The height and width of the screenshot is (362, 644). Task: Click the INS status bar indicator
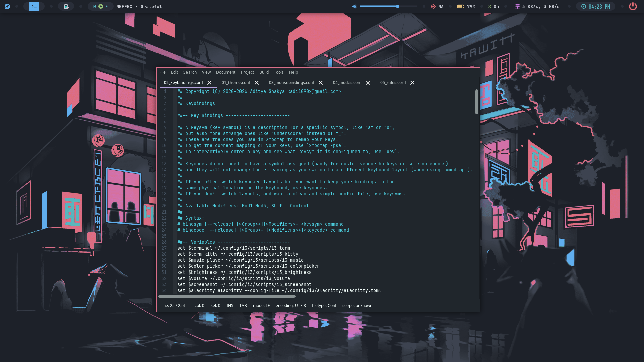pyautogui.click(x=230, y=305)
